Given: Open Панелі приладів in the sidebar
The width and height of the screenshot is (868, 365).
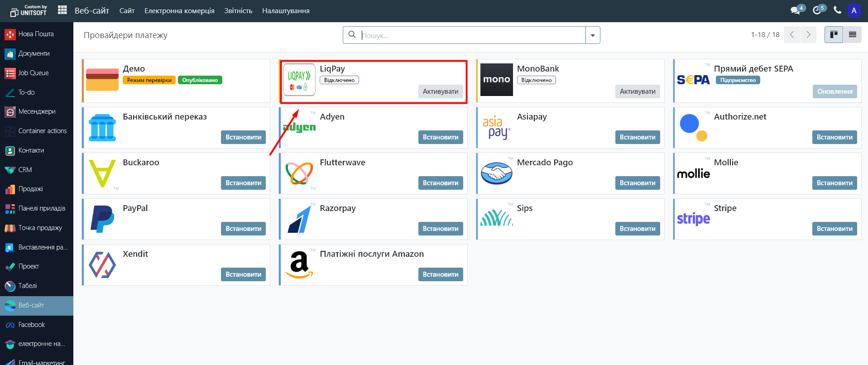Looking at the screenshot, I should click(x=37, y=208).
